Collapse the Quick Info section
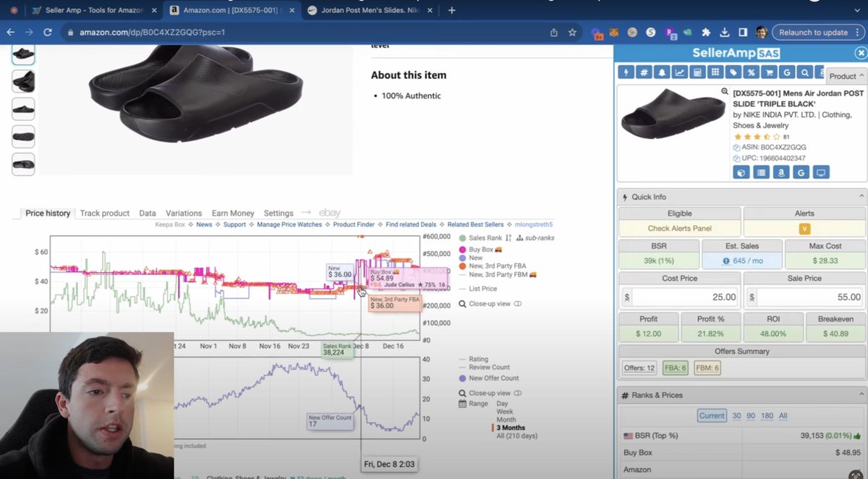Screen dimensions: 868x479 861,197
